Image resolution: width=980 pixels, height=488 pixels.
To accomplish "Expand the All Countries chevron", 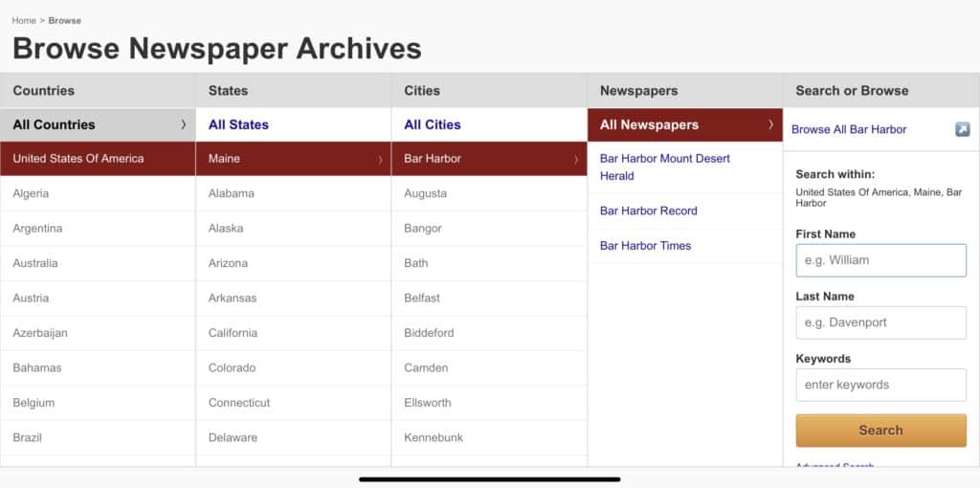I will 183,124.
